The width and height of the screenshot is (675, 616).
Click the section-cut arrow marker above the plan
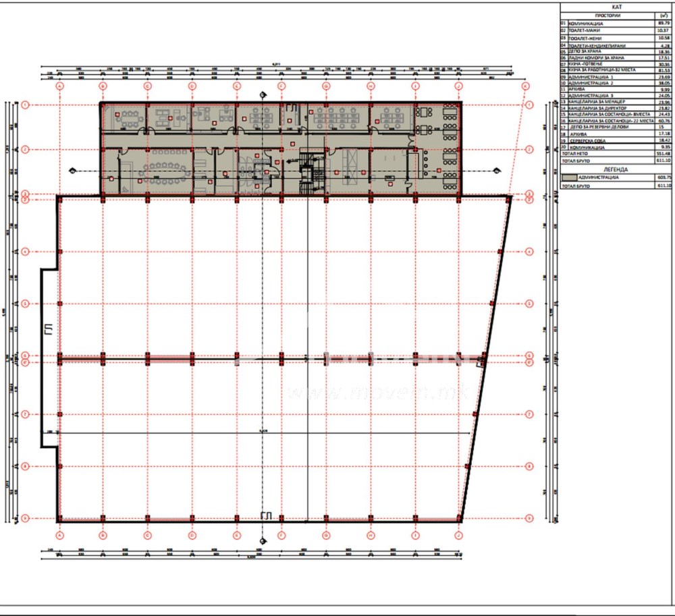point(263,95)
